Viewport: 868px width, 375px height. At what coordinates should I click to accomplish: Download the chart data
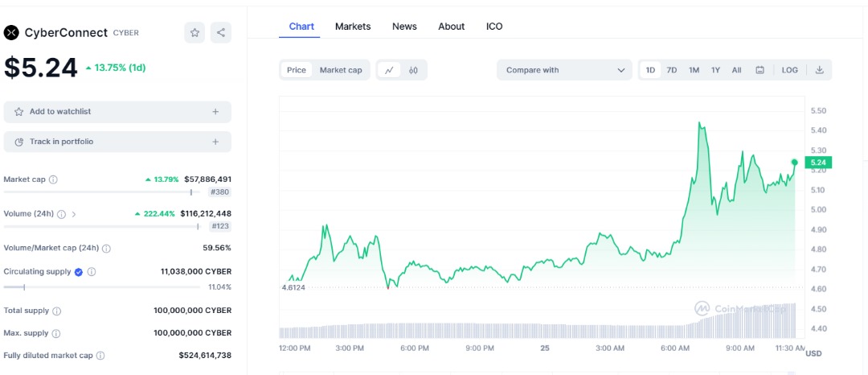(x=820, y=70)
